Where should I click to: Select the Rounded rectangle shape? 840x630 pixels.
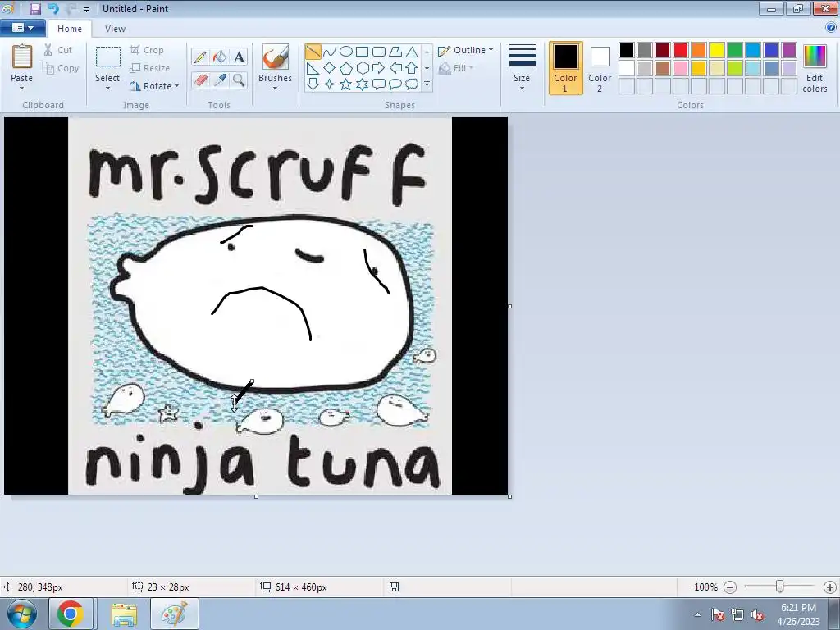click(x=379, y=52)
